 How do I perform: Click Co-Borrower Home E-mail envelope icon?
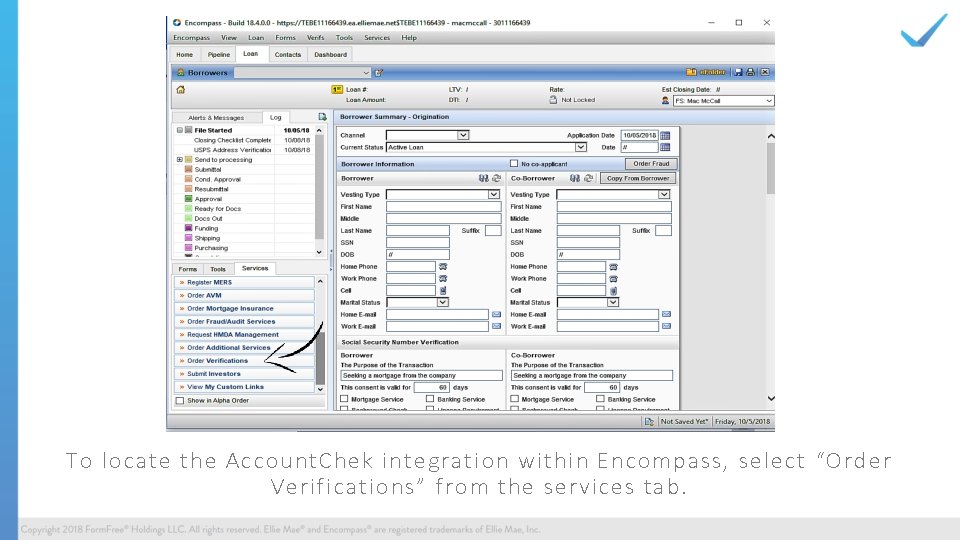(666, 315)
